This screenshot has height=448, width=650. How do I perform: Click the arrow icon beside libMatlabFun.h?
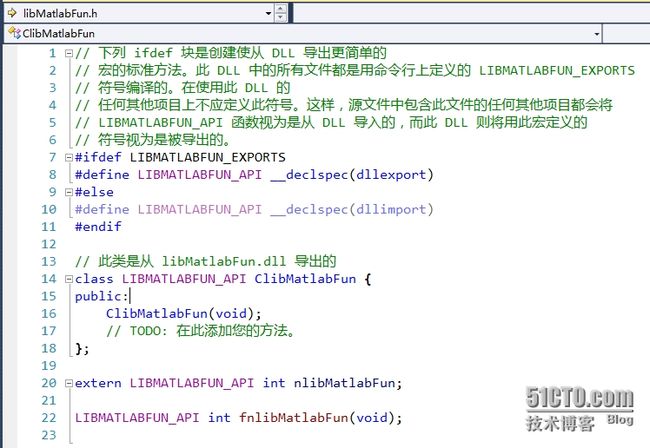pos(11,13)
